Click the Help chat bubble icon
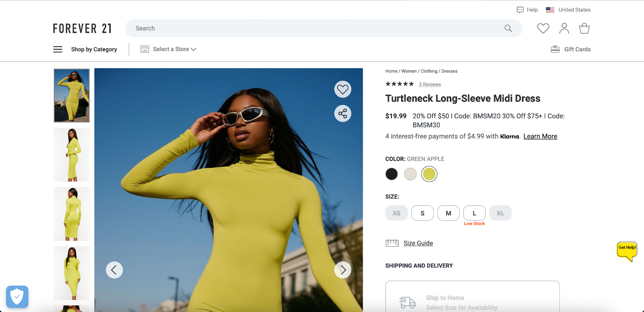Viewport: 644px width, 312px height. [520, 10]
